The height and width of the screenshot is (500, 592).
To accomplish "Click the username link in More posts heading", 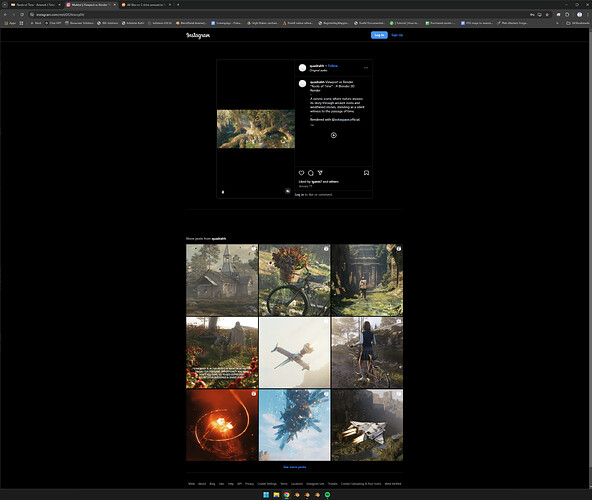I will tap(219, 239).
